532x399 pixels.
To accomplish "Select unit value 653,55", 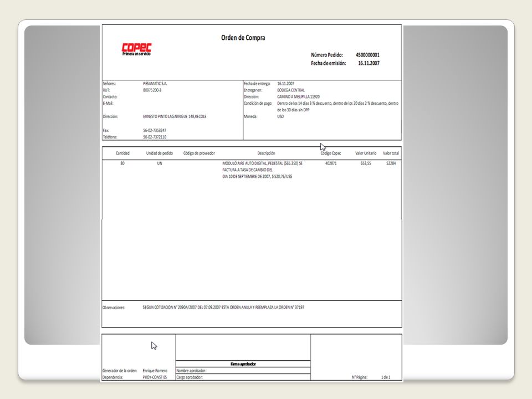I will [x=365, y=163].
